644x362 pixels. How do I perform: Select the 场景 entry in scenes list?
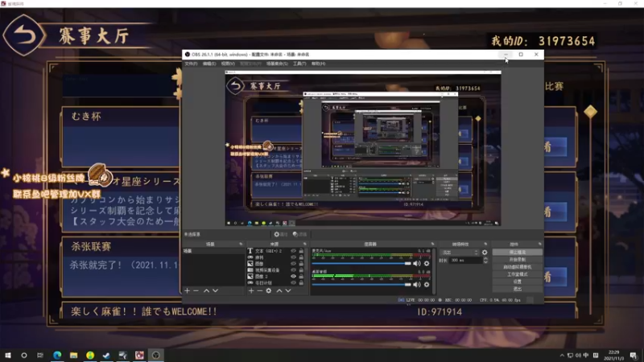(x=213, y=251)
